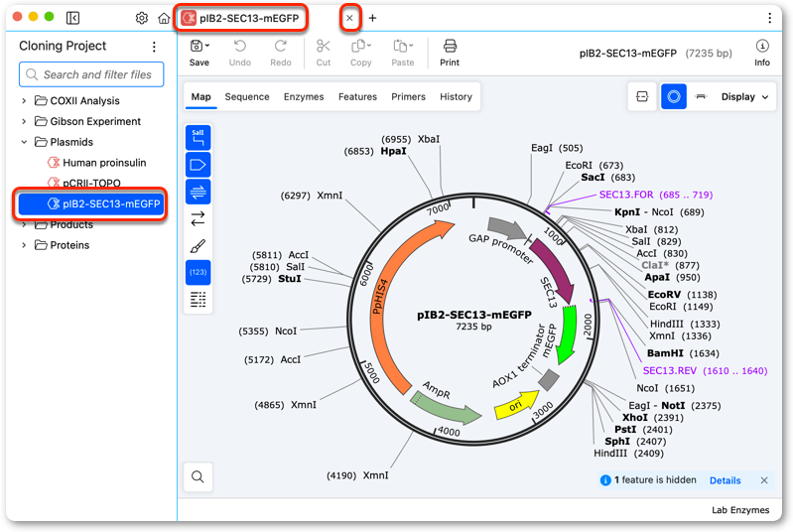Viewport: 793px width, 532px height.
Task: Open settings gear icon
Action: 142,18
